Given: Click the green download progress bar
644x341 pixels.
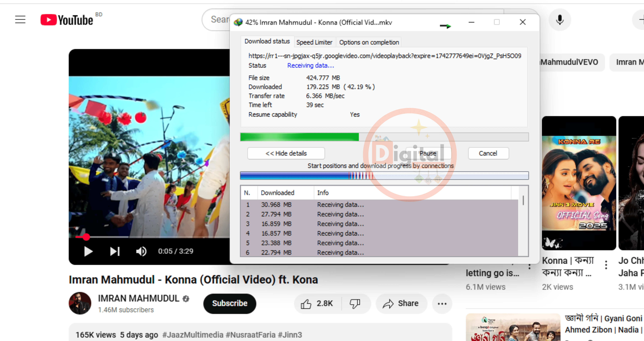Looking at the screenshot, I should tap(384, 137).
